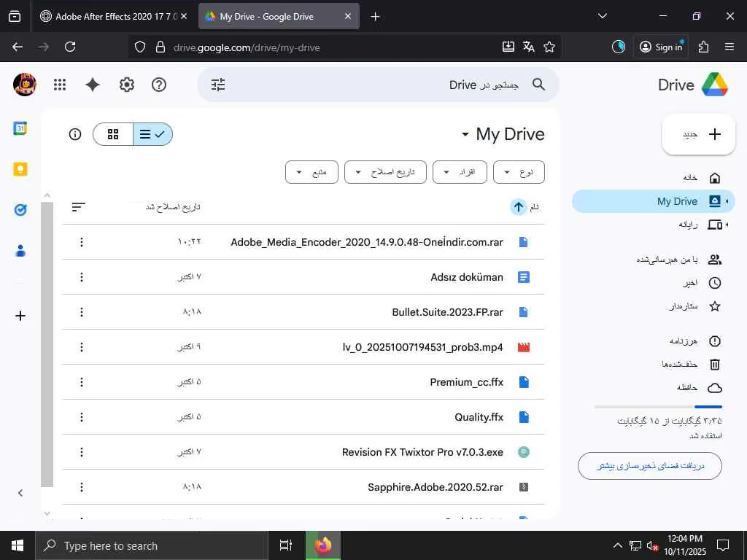This screenshot has height=560, width=747.
Task: Reload the current page
Action: (70, 47)
